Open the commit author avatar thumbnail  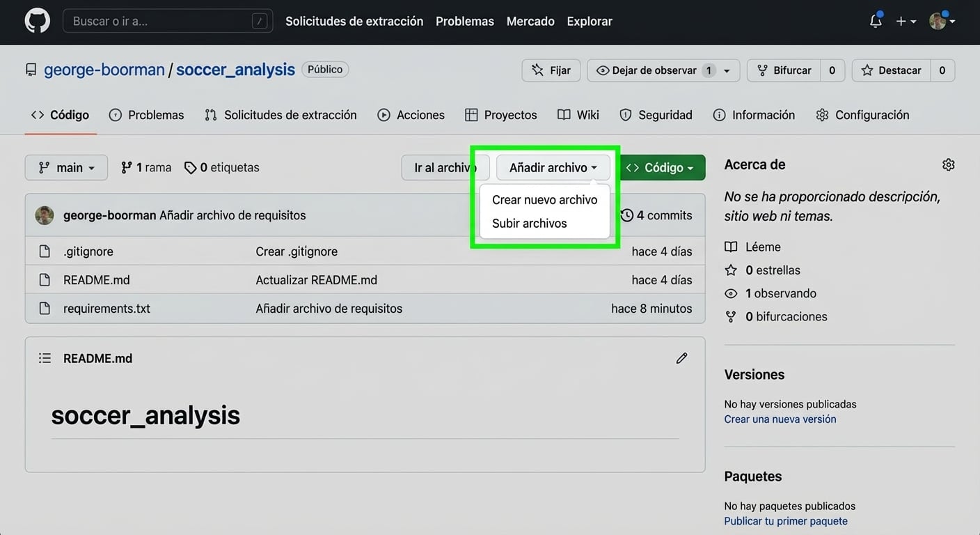[x=45, y=215]
